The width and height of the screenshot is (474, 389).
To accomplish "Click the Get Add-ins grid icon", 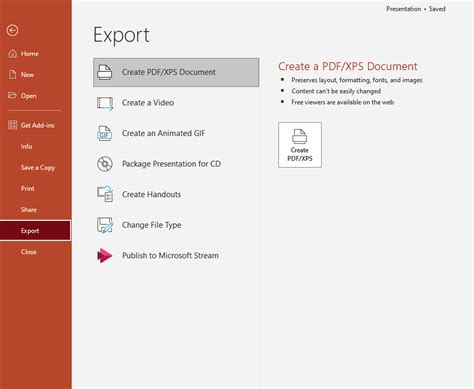I will [x=12, y=125].
